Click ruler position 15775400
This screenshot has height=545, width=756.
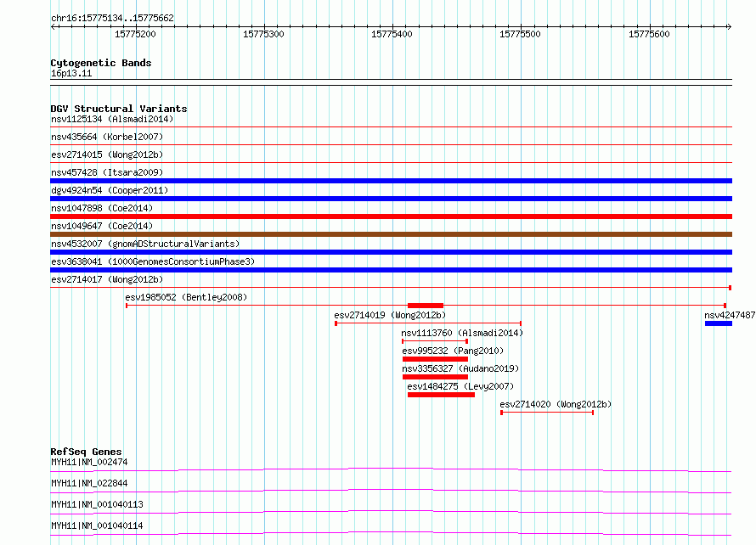tap(392, 34)
